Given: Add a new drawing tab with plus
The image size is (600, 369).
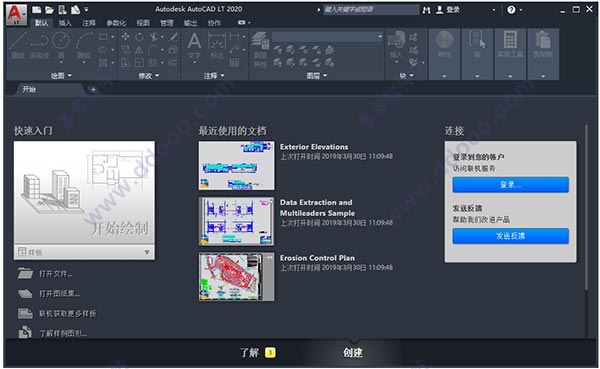Looking at the screenshot, I should coord(93,90).
